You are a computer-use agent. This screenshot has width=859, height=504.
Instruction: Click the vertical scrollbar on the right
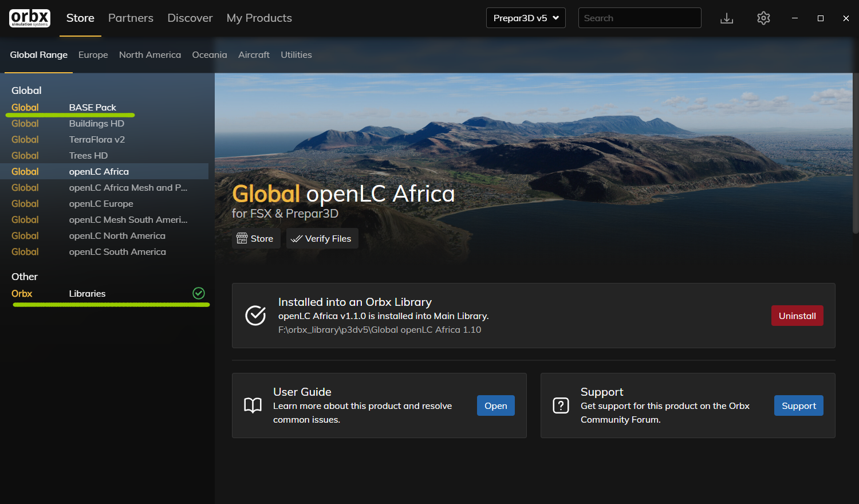[x=855, y=155]
